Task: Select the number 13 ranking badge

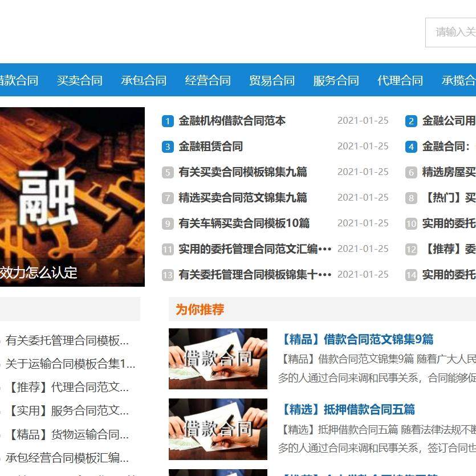Action: coord(167,274)
